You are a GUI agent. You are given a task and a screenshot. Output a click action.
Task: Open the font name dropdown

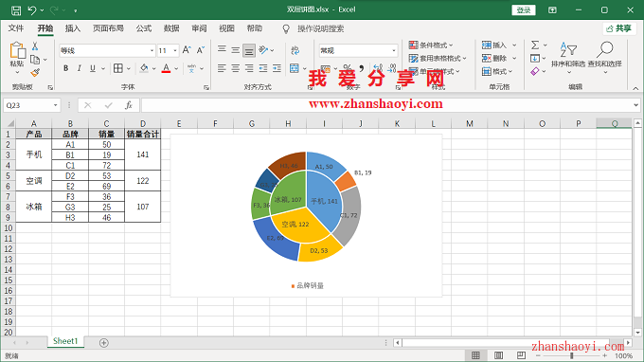[152, 50]
